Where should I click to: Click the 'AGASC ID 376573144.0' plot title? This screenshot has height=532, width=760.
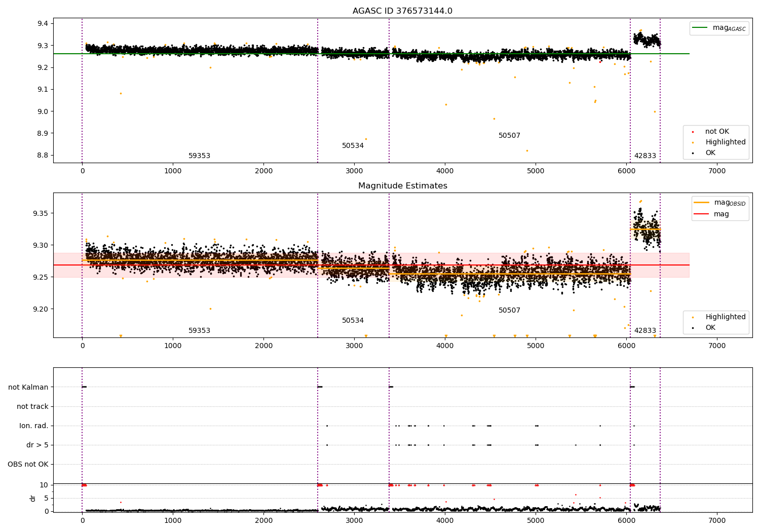(402, 11)
